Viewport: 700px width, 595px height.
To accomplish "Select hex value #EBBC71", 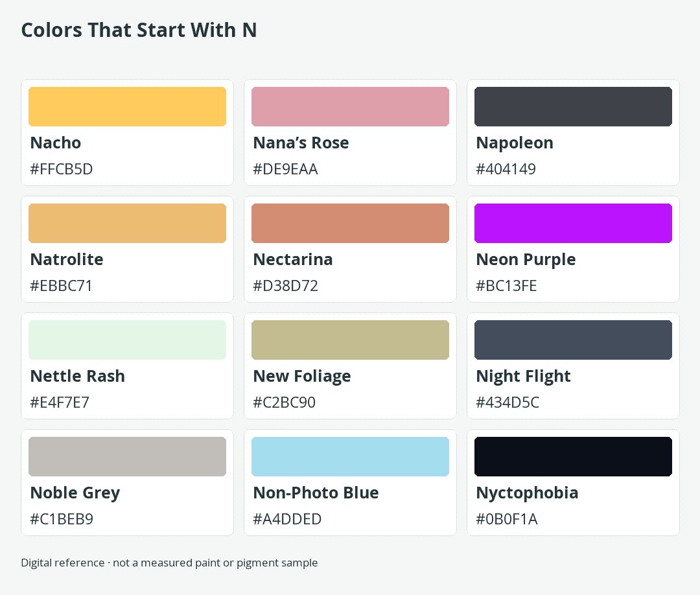I will [61, 286].
